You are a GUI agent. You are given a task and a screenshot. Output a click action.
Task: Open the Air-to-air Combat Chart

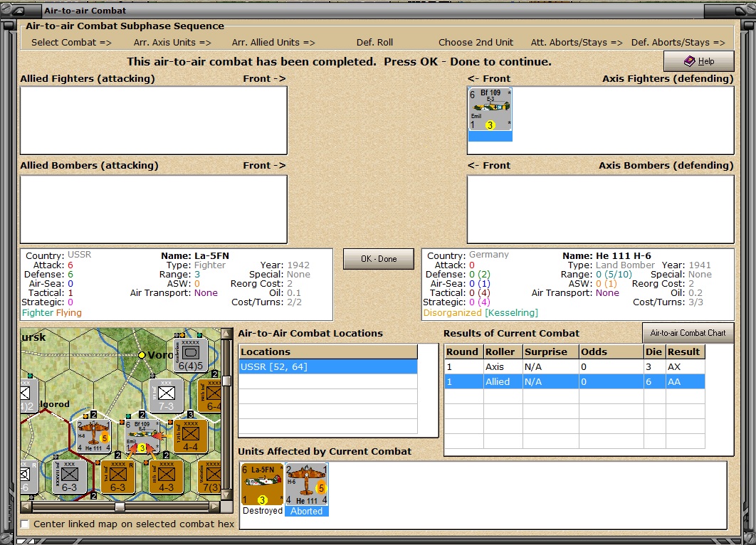(688, 333)
